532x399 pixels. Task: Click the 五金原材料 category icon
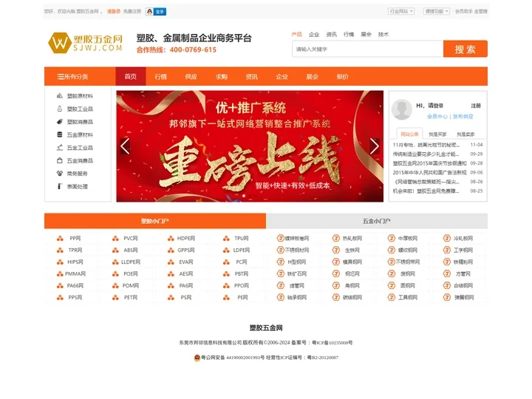point(60,134)
